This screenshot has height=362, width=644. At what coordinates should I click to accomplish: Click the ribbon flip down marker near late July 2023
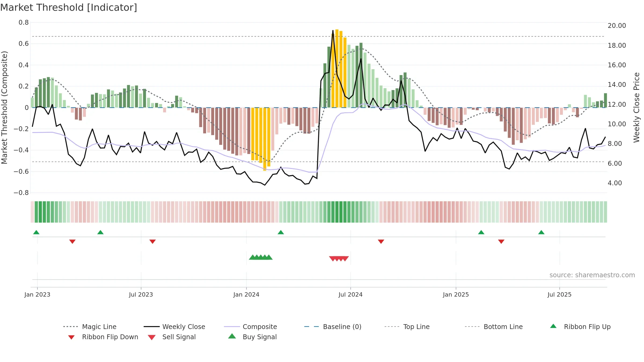[152, 242]
